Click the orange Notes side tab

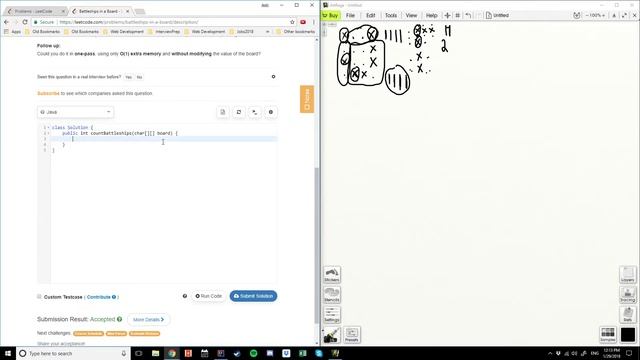pyautogui.click(x=307, y=99)
